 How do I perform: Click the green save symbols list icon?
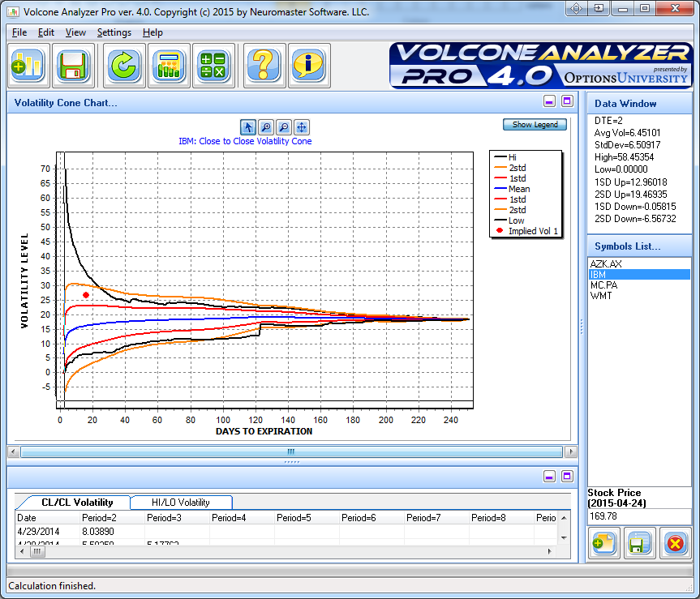(x=639, y=543)
